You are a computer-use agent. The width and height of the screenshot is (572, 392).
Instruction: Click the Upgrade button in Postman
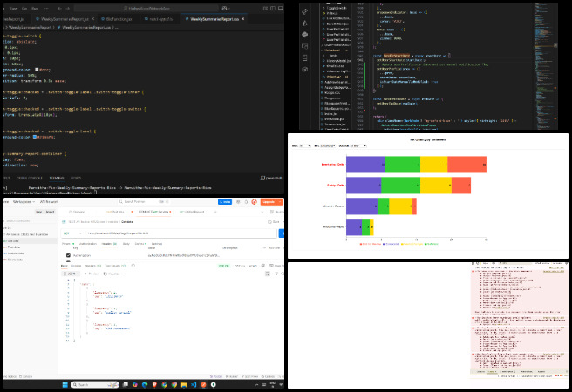(269, 202)
